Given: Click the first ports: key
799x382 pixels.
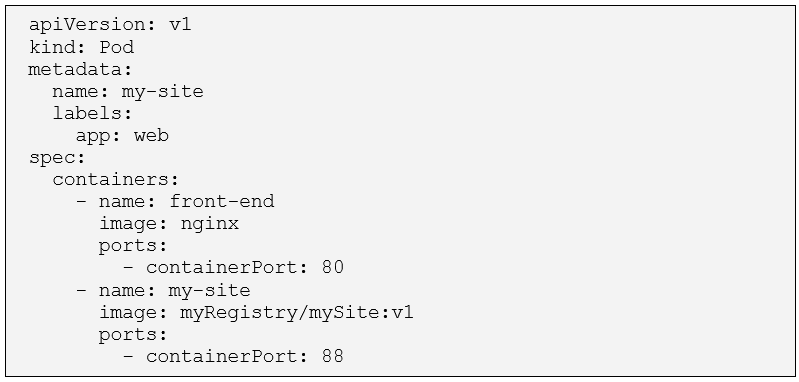Looking at the screenshot, I should point(134,246).
